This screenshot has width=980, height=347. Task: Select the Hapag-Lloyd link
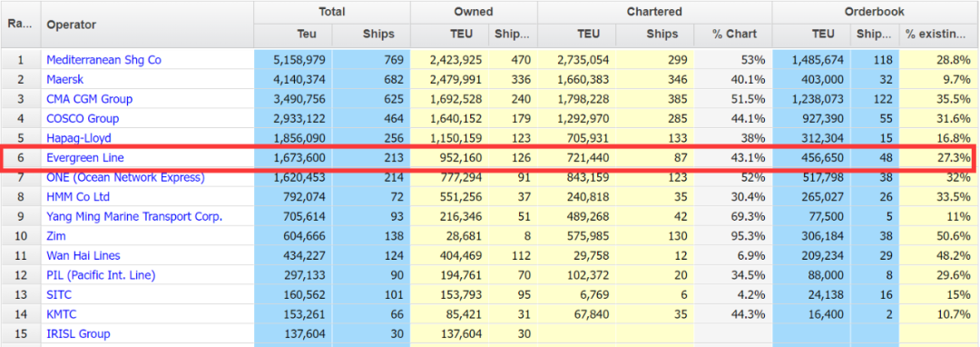(79, 137)
